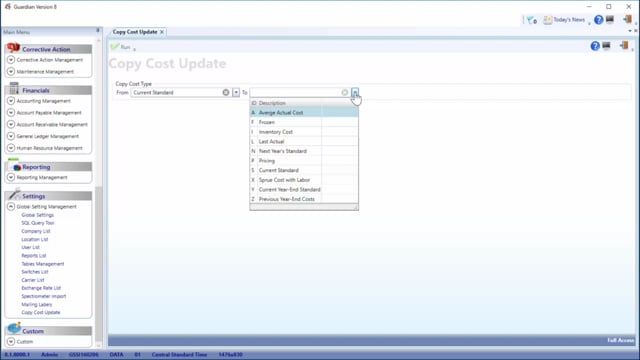Open Carrier List
The height and width of the screenshot is (360, 640).
[33, 280]
